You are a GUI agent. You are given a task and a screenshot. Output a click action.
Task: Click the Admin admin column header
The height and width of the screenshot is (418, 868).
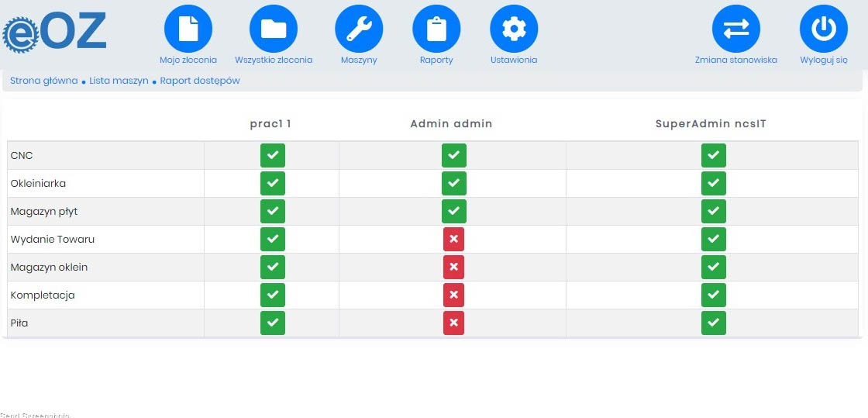click(451, 123)
